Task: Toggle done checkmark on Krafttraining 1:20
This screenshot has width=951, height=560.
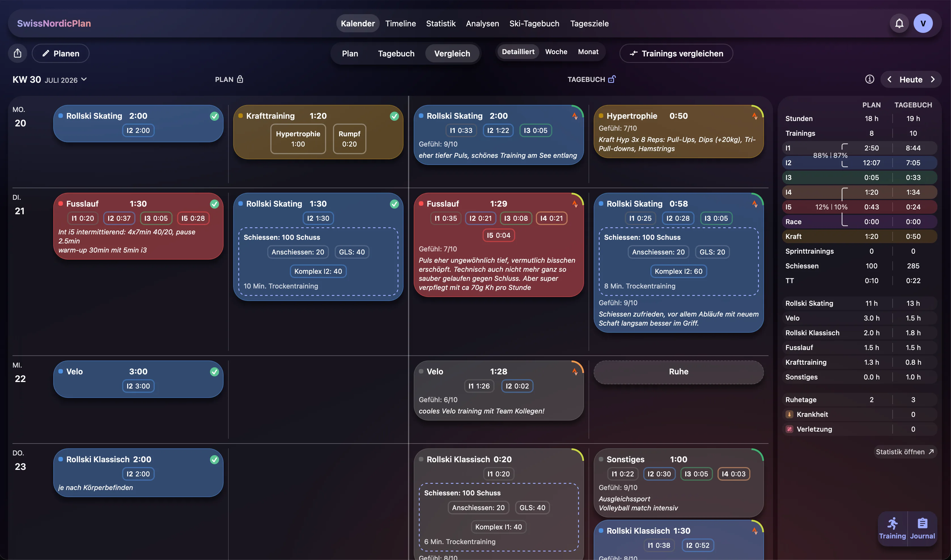Action: pos(394,116)
